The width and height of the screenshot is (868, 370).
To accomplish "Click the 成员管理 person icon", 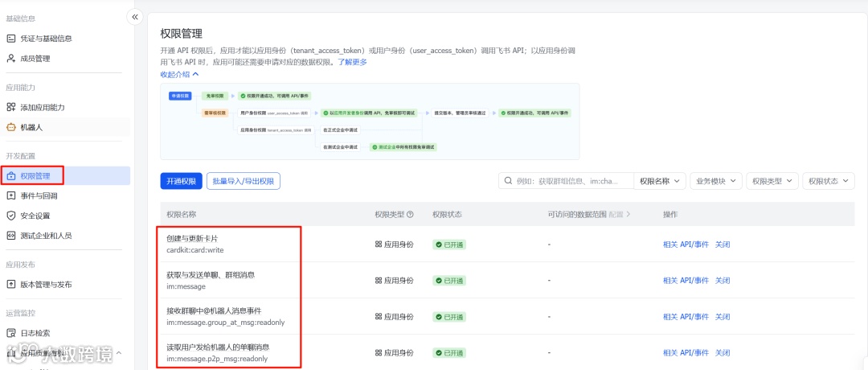I will click(x=10, y=59).
